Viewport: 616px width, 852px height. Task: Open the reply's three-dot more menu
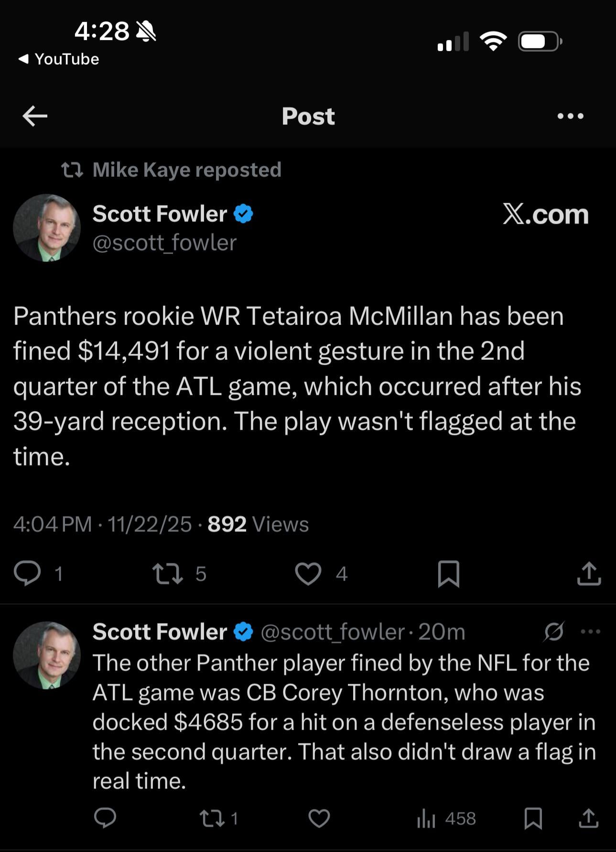point(591,632)
